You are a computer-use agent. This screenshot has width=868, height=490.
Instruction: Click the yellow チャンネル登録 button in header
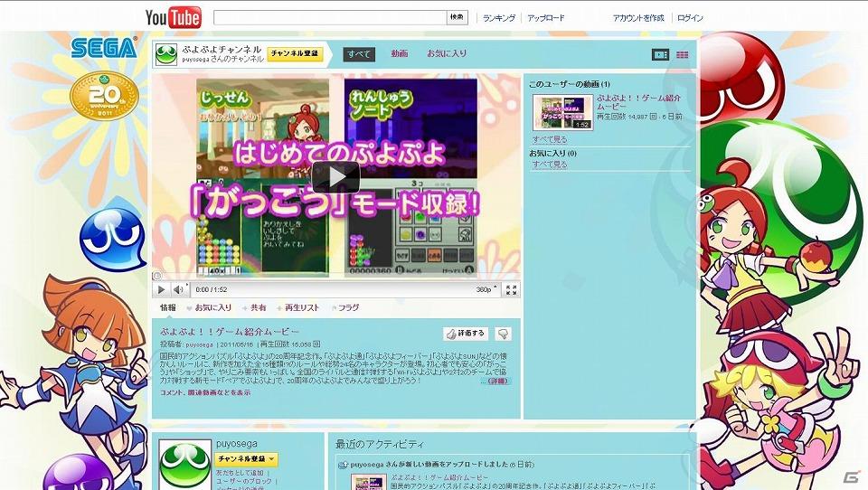coord(295,53)
